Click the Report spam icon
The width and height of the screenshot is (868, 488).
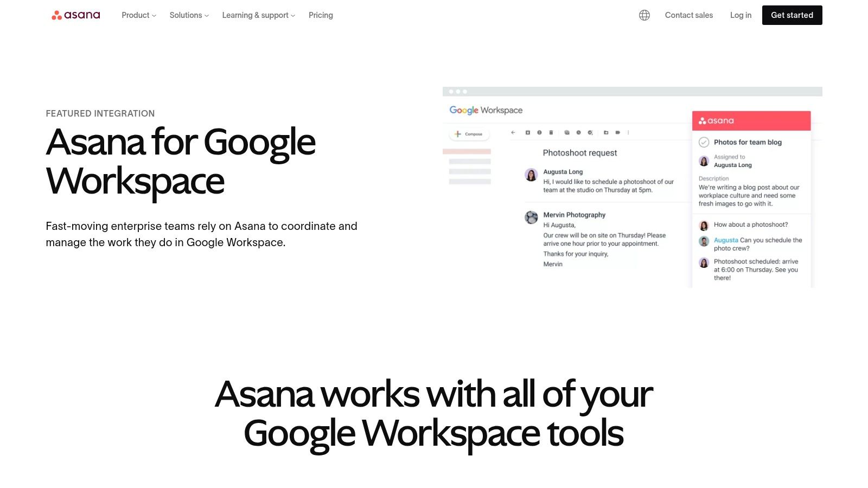pos(539,132)
